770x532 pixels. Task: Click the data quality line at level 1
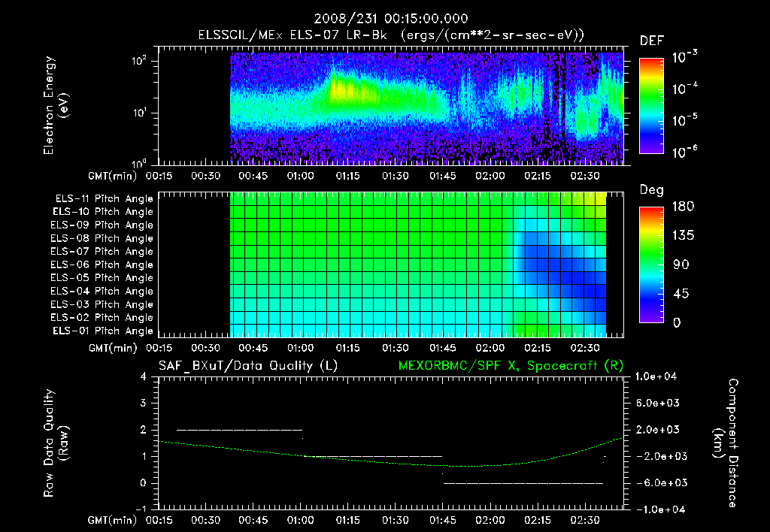373,456
